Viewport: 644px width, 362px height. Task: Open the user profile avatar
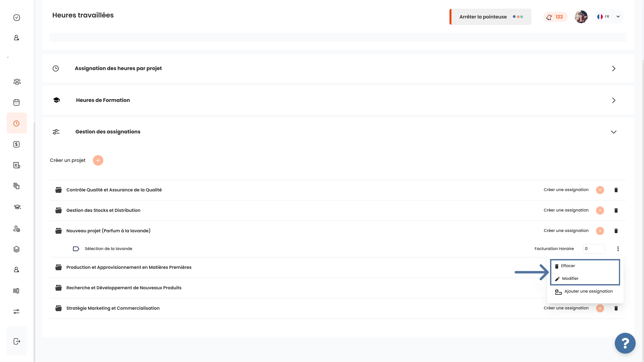coord(581,17)
